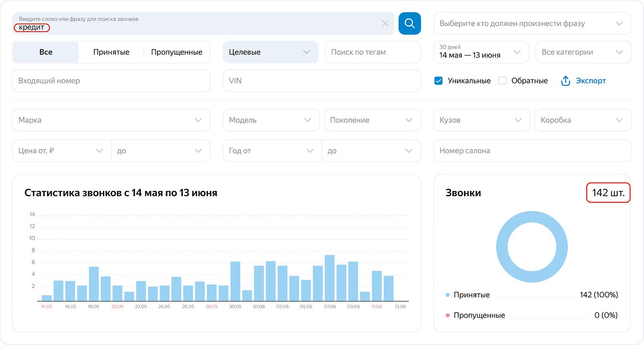This screenshot has width=644, height=345.
Task: Open the Марка dropdown
Action: pyautogui.click(x=111, y=120)
